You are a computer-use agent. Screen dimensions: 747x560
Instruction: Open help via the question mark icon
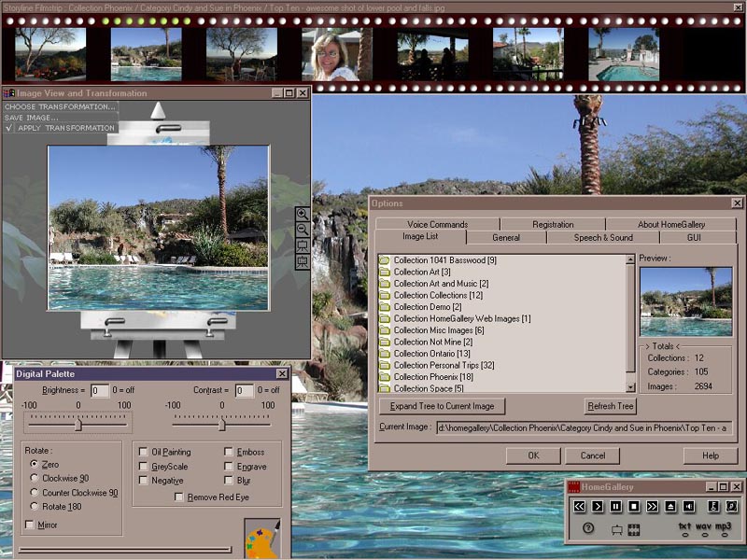pos(588,527)
